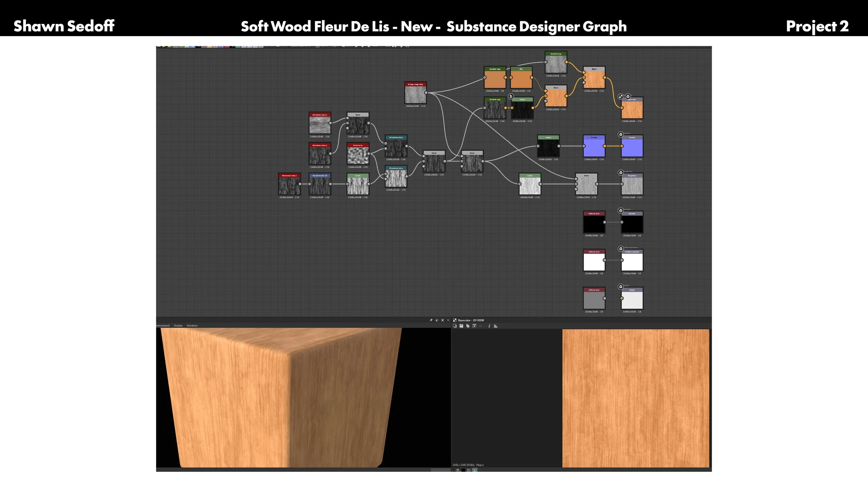Select the Metallic output node

[632, 222]
